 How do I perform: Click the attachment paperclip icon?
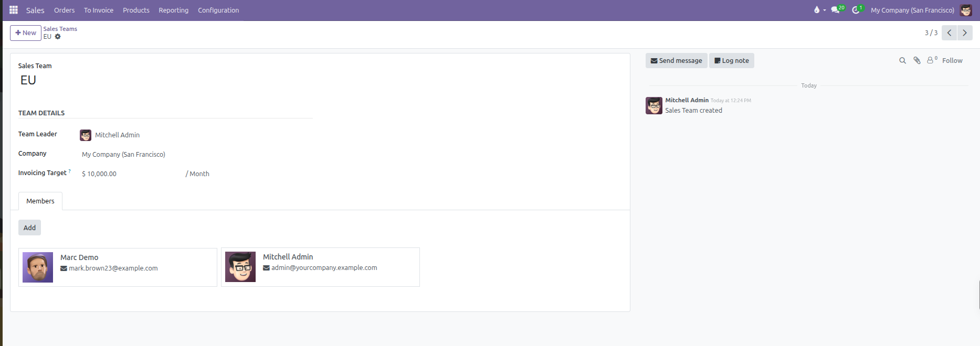click(x=917, y=61)
